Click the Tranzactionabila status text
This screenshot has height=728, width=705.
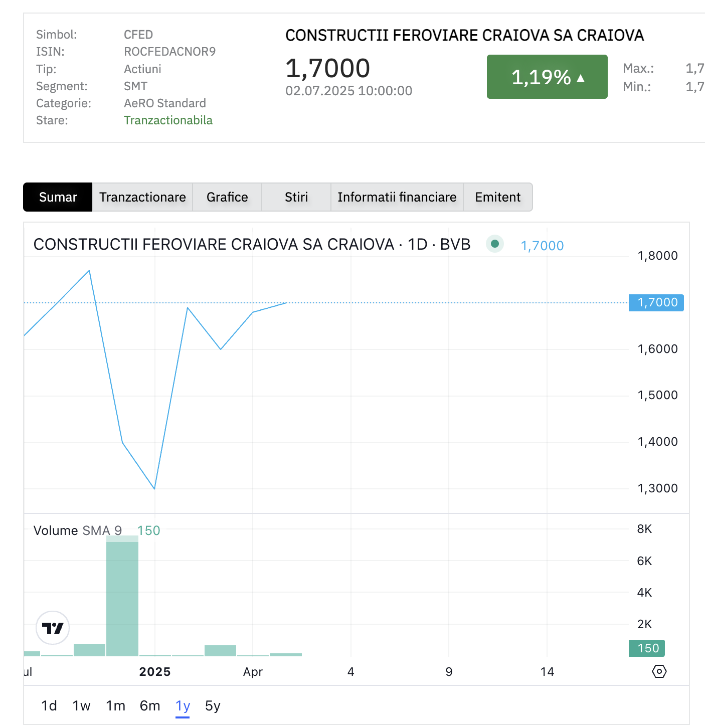[x=168, y=120]
